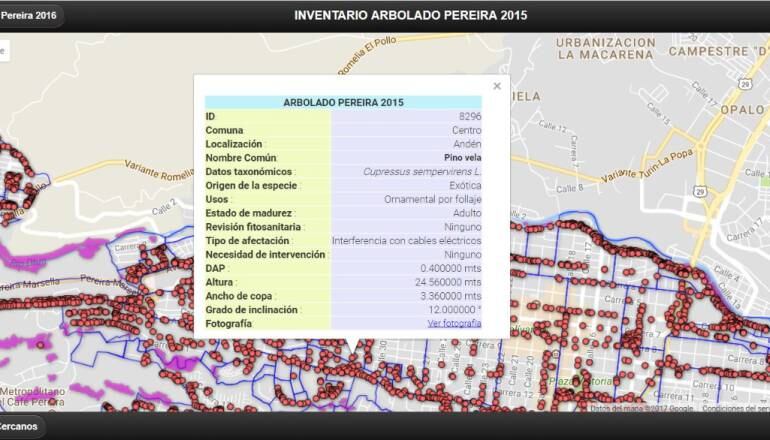Open the Condiciones del servicio map link

(x=735, y=408)
